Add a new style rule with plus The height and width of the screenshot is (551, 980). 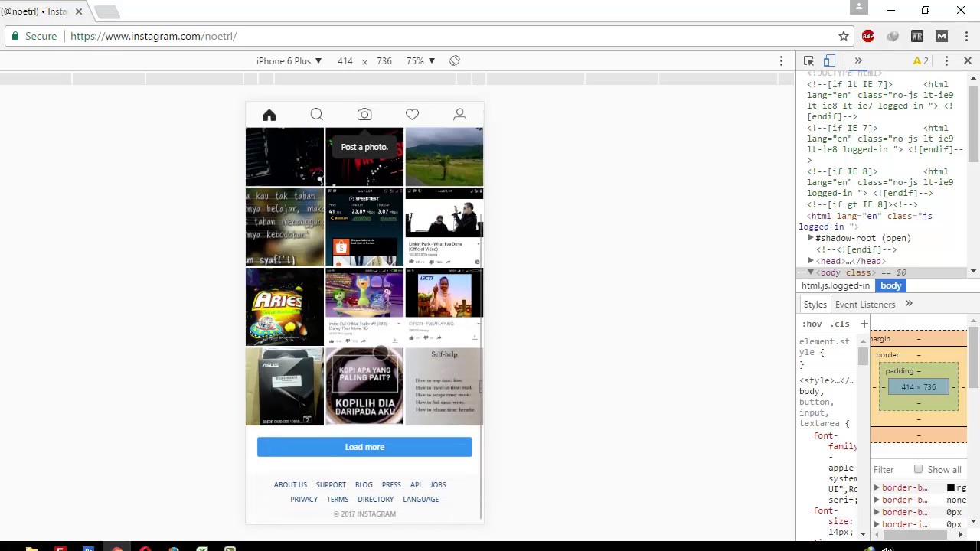tap(864, 324)
